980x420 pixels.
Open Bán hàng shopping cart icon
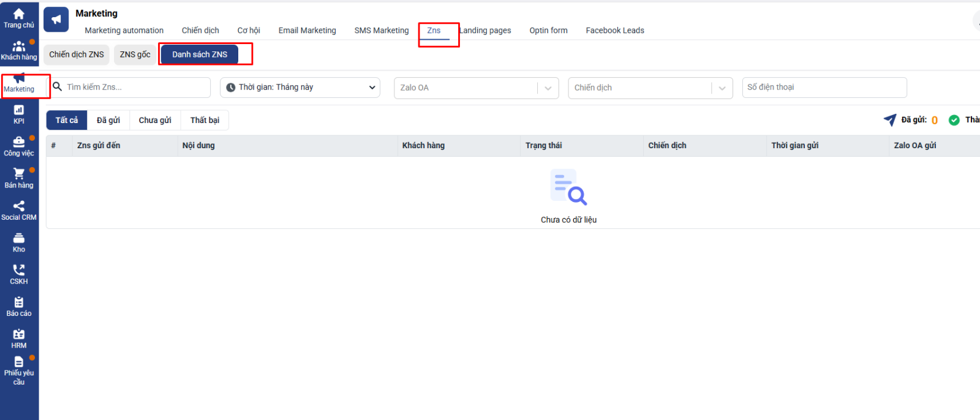click(x=19, y=178)
